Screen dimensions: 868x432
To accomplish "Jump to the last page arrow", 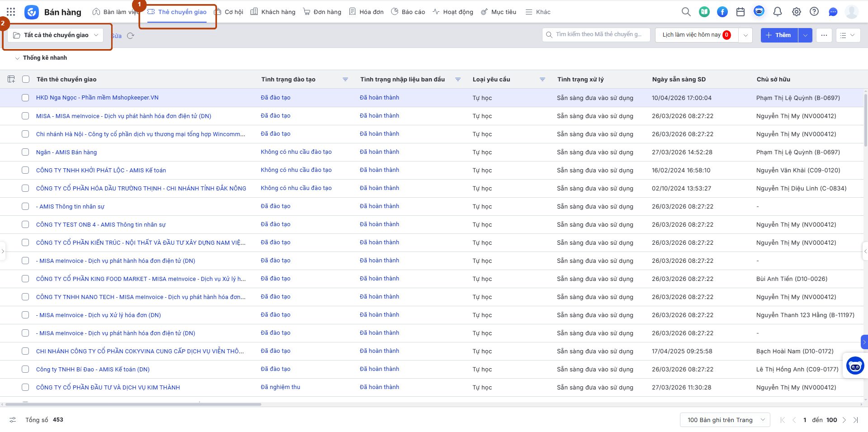I will pos(855,420).
